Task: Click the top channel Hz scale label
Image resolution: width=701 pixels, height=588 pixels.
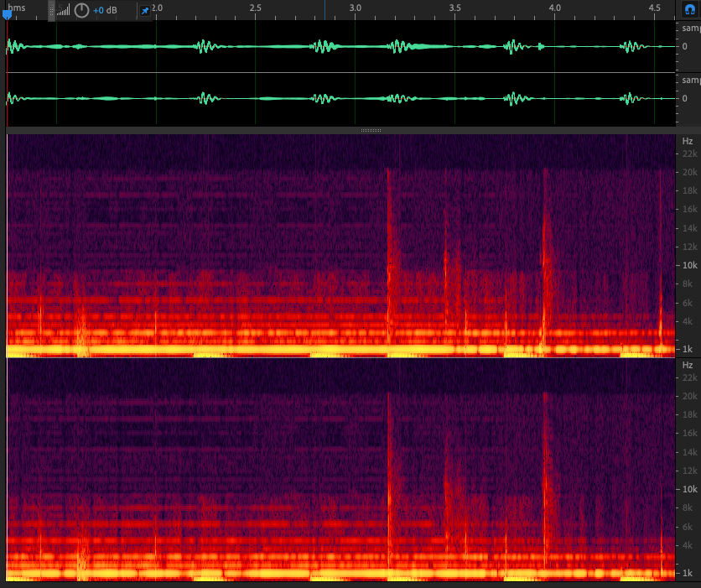Action: [688, 141]
